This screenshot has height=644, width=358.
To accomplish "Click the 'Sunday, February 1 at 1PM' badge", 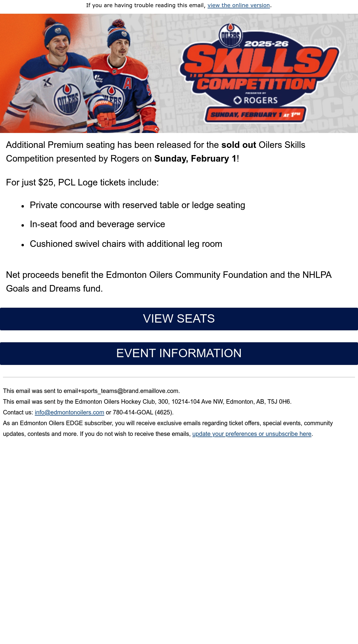I will coord(255,114).
